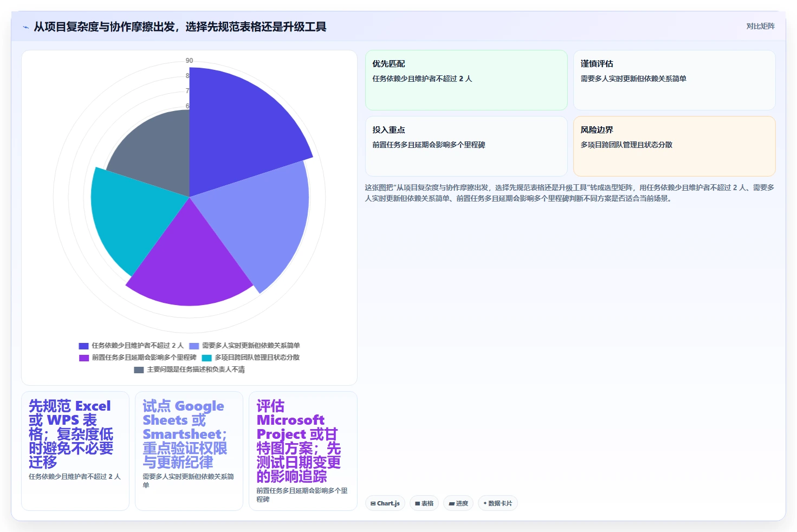Click the description paragraph starting 这张图把
The height and width of the screenshot is (532, 797).
coord(569,193)
